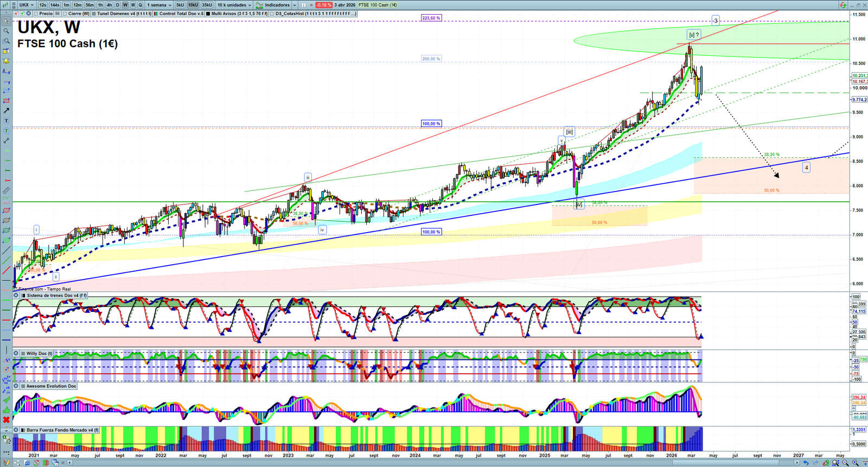Expand the dropdown arrow next to Indicadores
Image resolution: width=868 pixels, height=467 pixels.
pyautogui.click(x=295, y=5)
